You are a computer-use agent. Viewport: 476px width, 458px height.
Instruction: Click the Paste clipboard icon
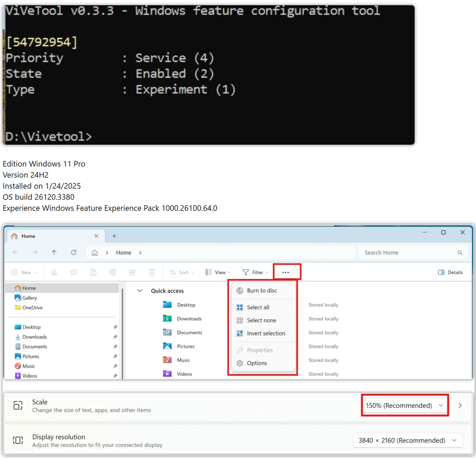pyautogui.click(x=93, y=273)
